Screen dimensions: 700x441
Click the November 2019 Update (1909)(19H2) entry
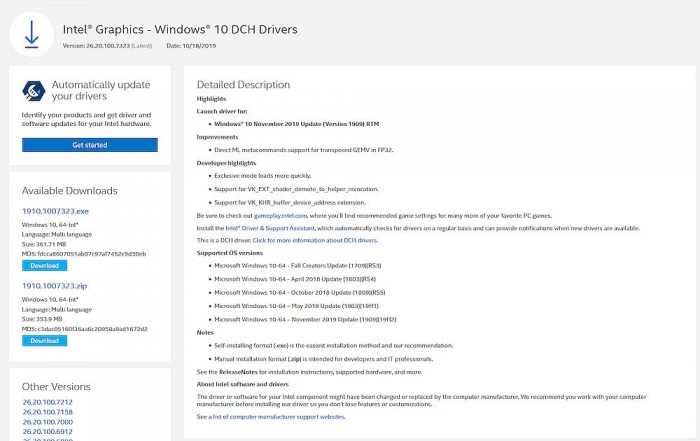tap(305, 320)
